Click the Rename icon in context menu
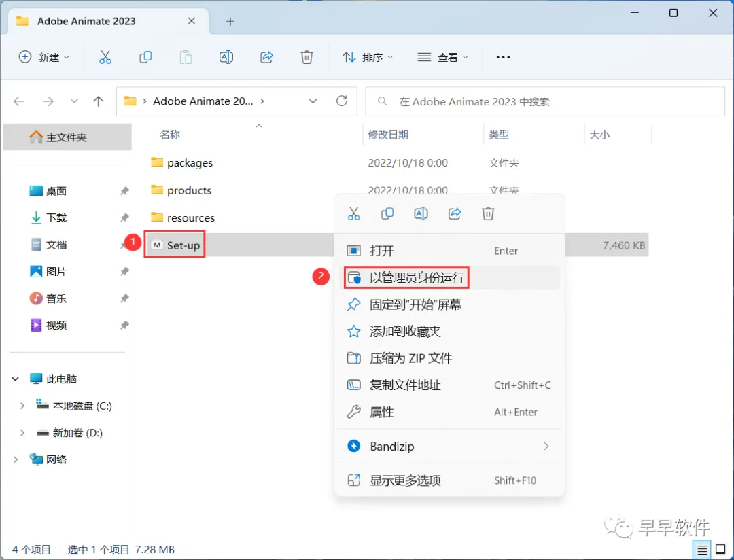 (x=421, y=213)
